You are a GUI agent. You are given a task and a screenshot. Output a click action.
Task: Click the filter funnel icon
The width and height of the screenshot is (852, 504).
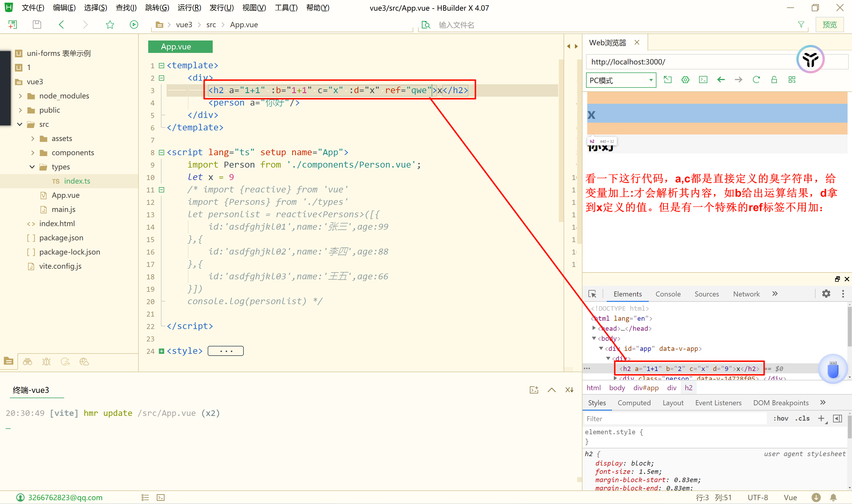click(x=801, y=25)
